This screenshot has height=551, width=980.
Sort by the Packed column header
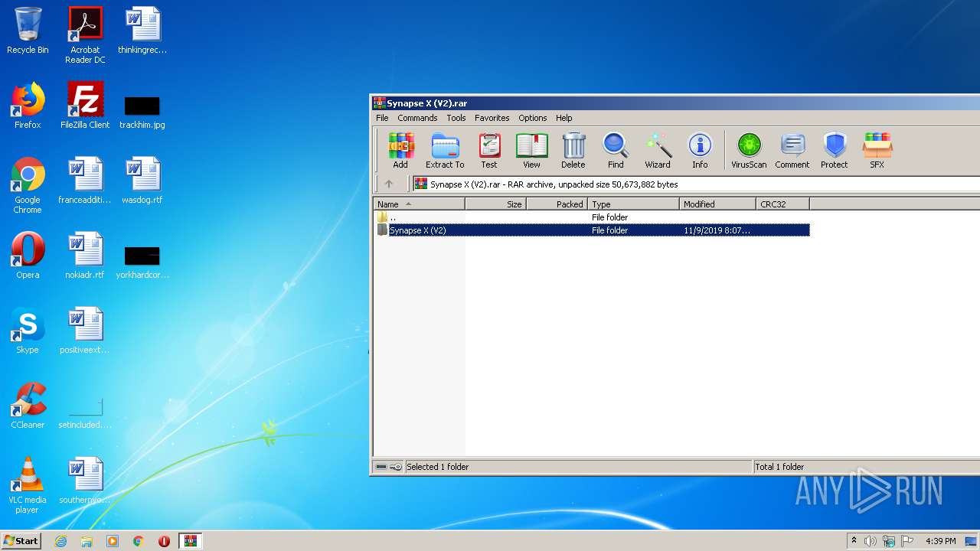[557, 204]
